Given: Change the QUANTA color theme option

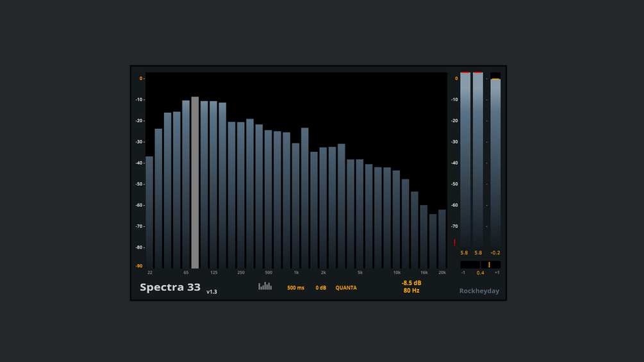Looking at the screenshot, I should [346, 288].
